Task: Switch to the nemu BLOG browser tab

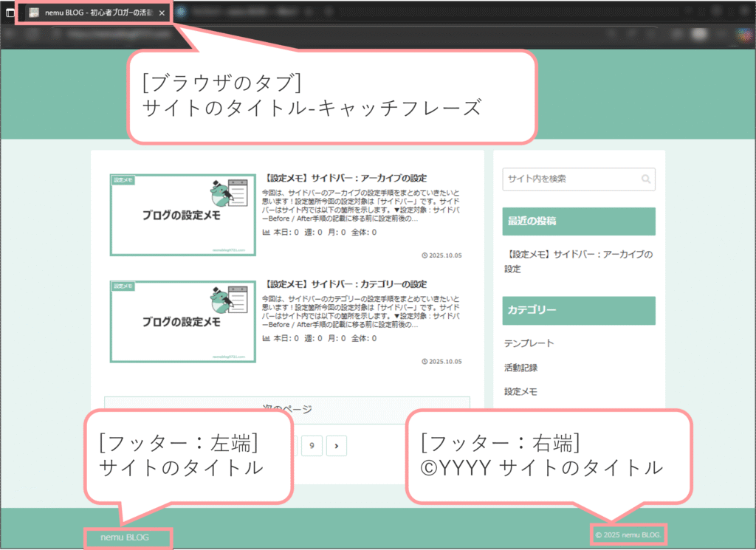Action: 96,13
